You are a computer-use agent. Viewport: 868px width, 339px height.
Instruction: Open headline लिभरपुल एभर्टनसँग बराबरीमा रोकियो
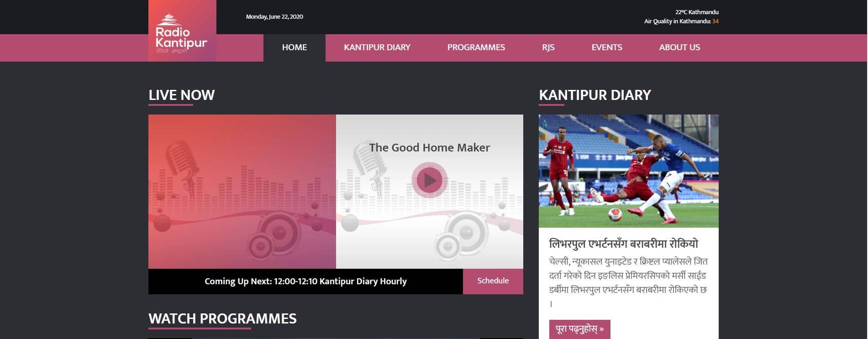pyautogui.click(x=624, y=244)
